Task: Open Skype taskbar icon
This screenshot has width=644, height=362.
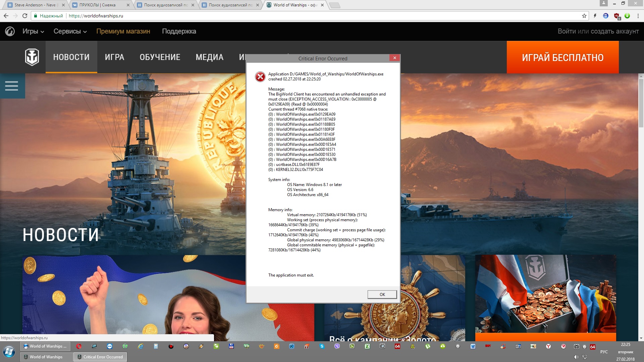Action: pyautogui.click(x=322, y=346)
